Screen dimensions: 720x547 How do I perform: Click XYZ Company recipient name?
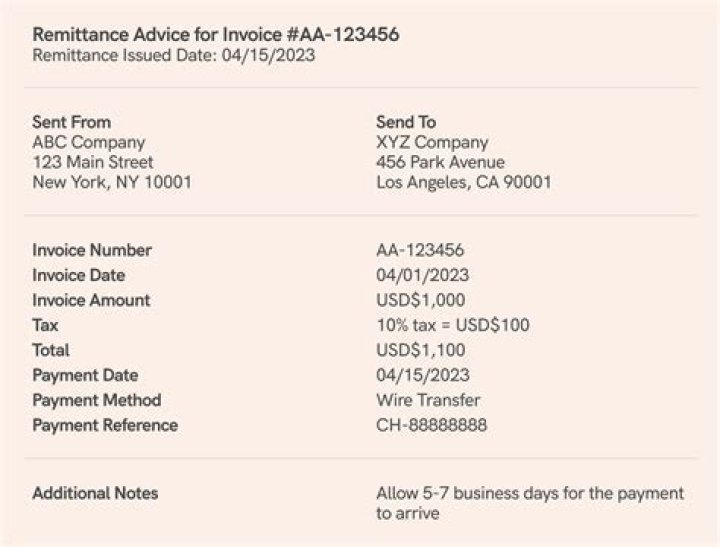[x=432, y=142]
